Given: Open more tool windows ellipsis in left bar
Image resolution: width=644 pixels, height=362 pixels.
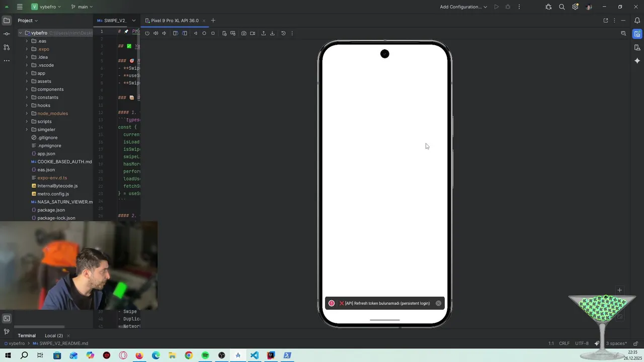Looking at the screenshot, I should coord(7,60).
